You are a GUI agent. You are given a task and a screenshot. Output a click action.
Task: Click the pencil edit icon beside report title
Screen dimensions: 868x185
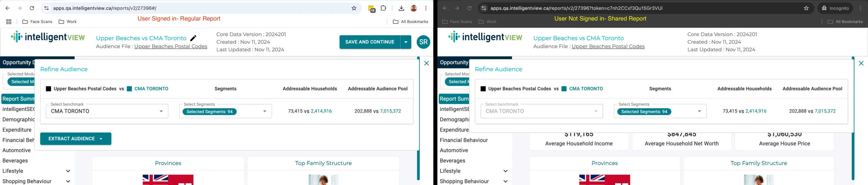pos(193,38)
